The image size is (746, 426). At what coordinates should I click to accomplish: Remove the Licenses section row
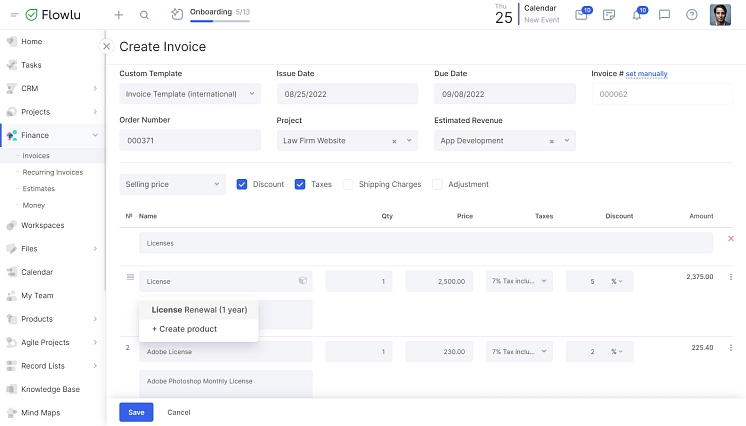tap(731, 238)
